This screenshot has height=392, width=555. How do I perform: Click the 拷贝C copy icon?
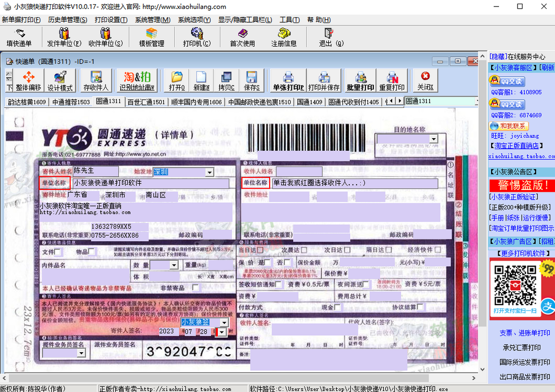227,81
